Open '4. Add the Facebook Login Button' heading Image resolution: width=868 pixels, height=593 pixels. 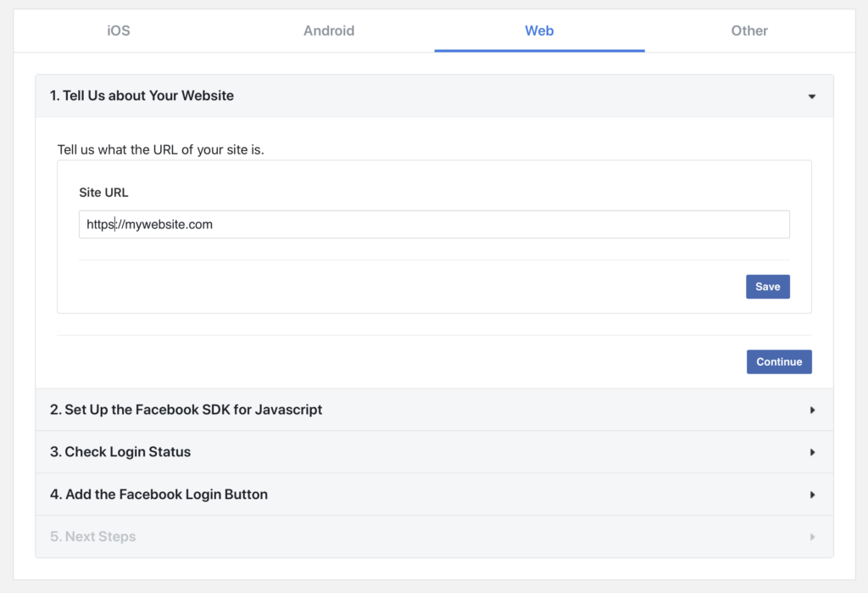point(159,495)
